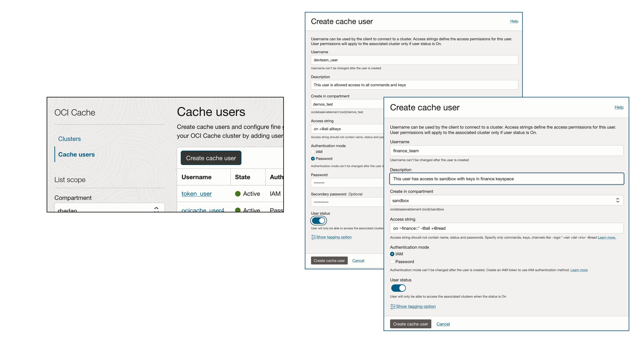Select Clusters in the OCI Cache sidebar
Screen dimensions: 644x342
pyautogui.click(x=70, y=139)
